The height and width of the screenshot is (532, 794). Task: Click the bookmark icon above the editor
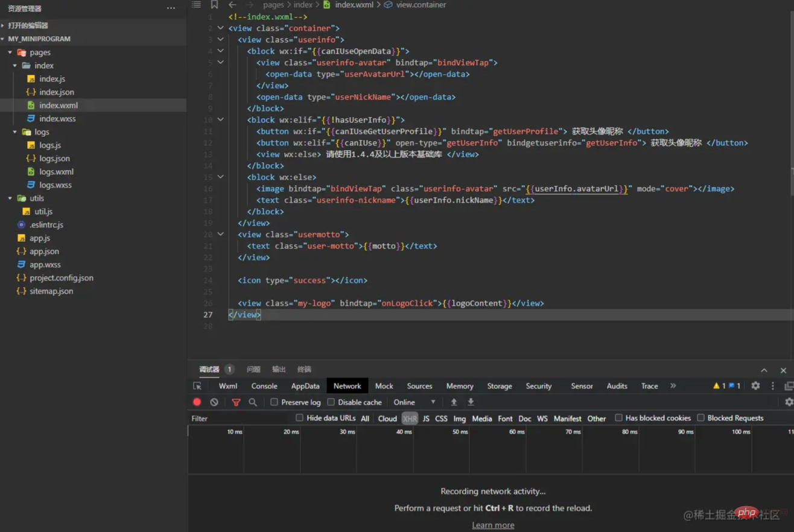pyautogui.click(x=214, y=5)
